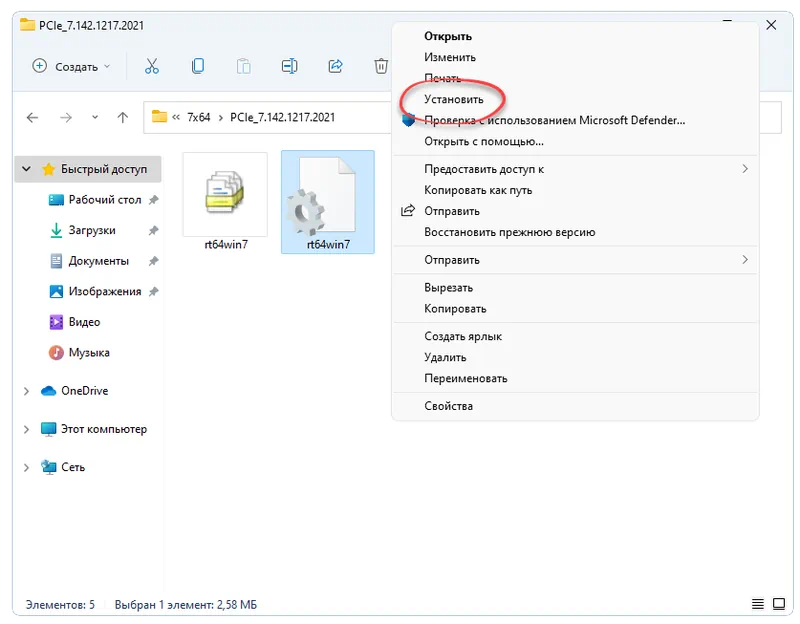Go up one folder level arrow

[x=122, y=118]
